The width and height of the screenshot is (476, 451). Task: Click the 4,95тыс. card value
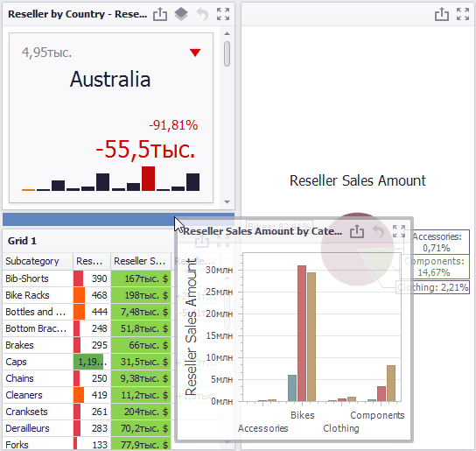[x=46, y=53]
